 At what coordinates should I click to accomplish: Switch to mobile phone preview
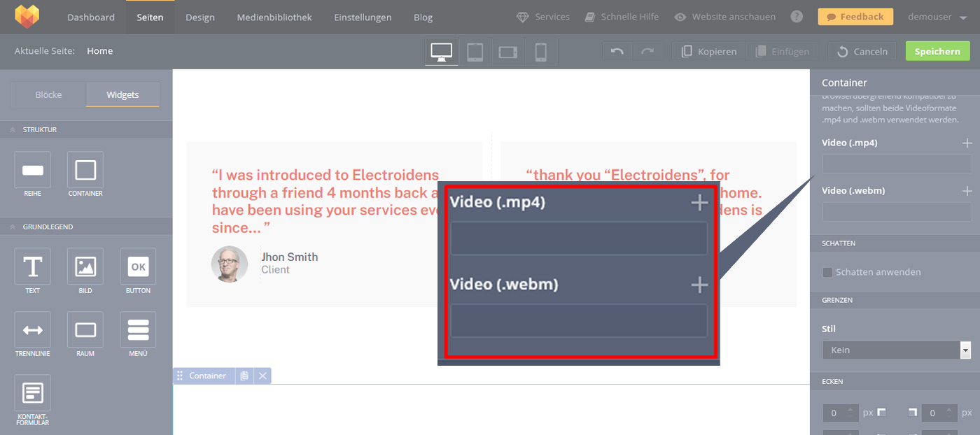[540, 52]
